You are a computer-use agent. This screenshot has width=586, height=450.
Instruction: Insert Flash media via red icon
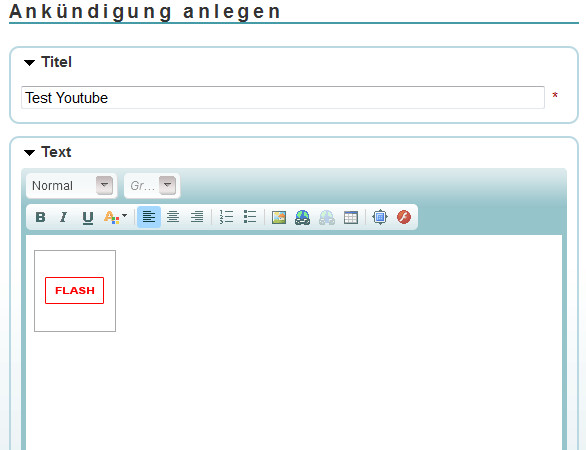404,217
